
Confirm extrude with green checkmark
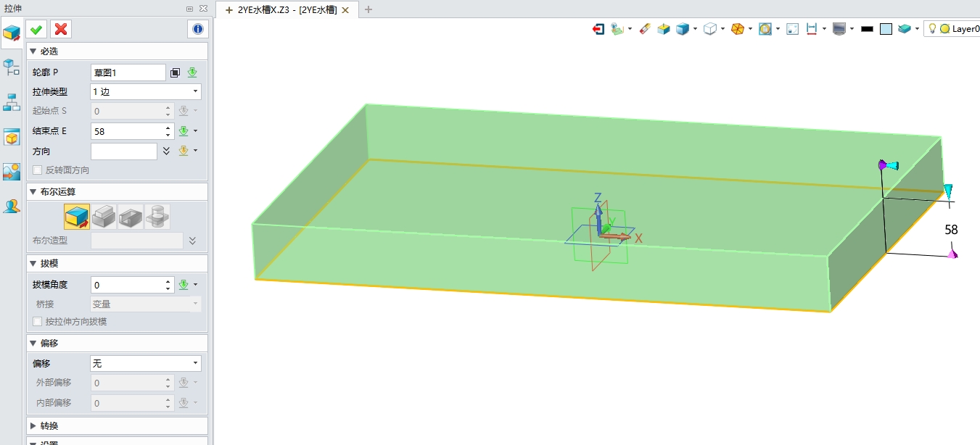point(36,29)
